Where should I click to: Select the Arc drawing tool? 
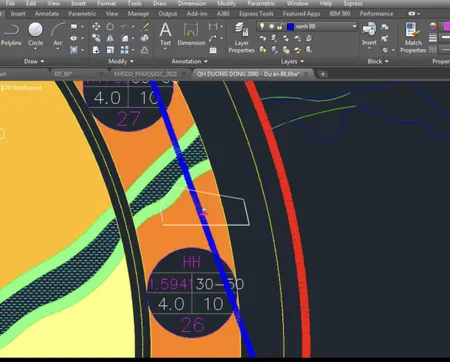pyautogui.click(x=58, y=35)
